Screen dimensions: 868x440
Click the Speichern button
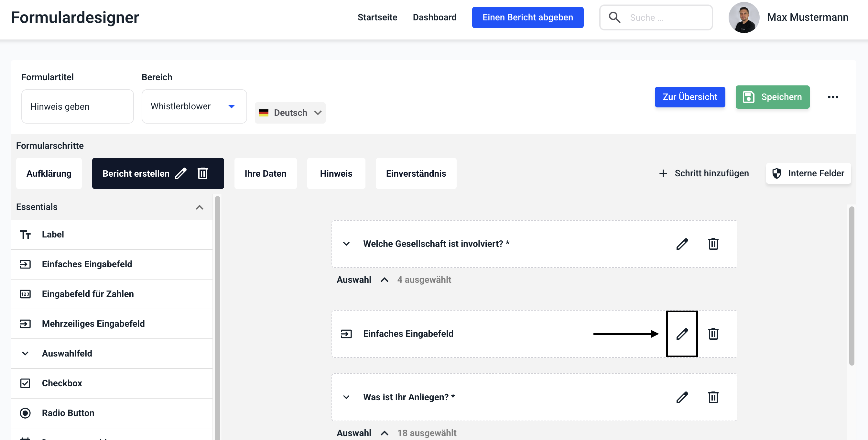(772, 97)
